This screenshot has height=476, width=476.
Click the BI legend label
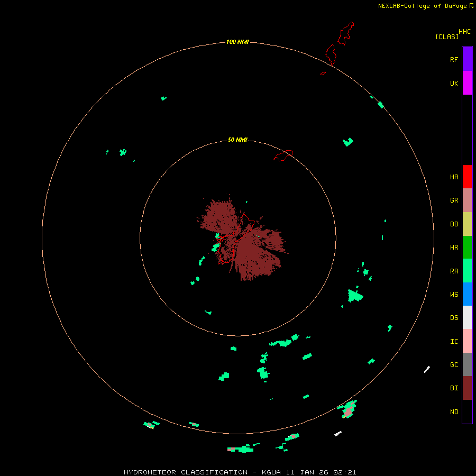click(x=454, y=388)
